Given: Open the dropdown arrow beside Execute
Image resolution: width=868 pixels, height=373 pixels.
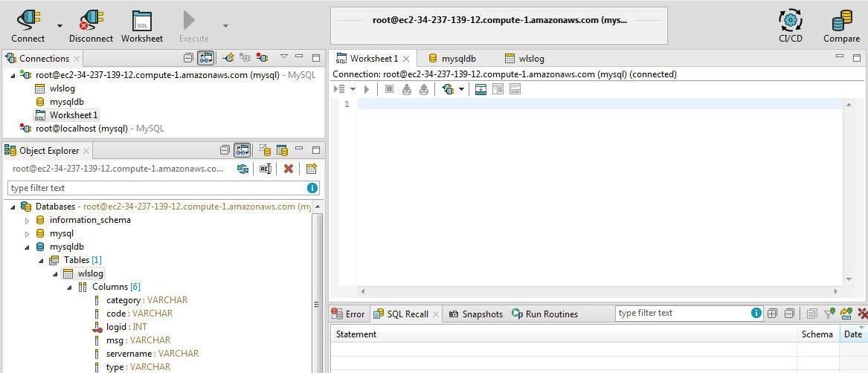Looking at the screenshot, I should (x=225, y=26).
